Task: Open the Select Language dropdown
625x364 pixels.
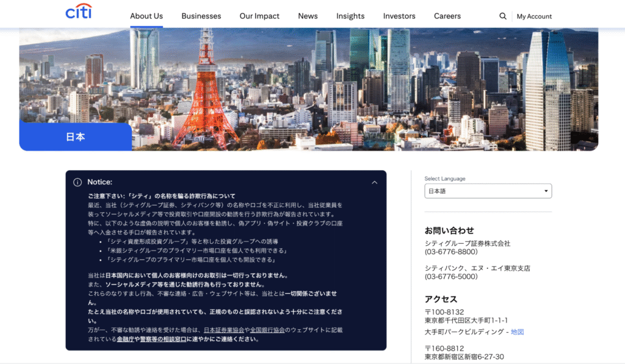Action: click(488, 191)
